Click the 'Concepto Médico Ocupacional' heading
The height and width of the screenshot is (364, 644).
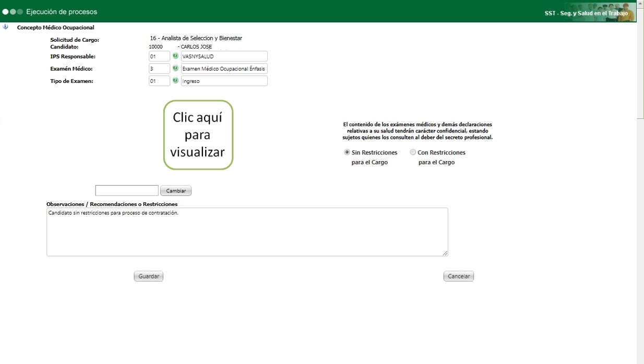tap(56, 27)
